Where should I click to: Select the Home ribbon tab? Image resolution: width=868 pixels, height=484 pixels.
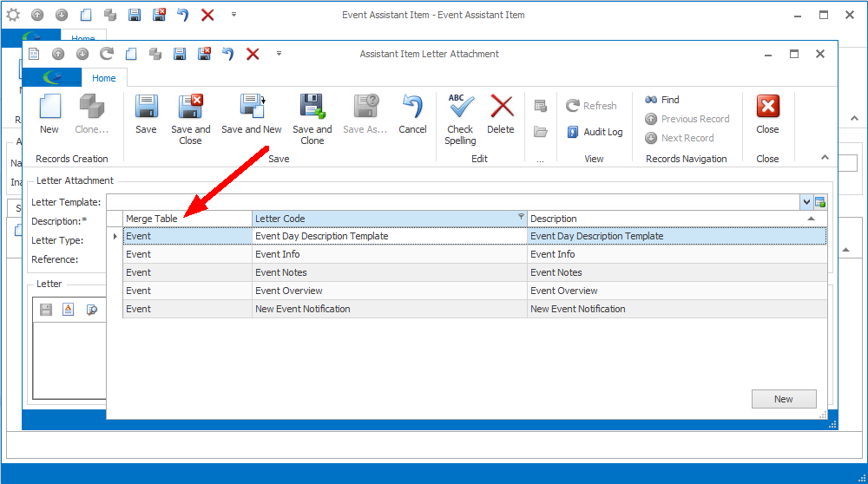(104, 78)
